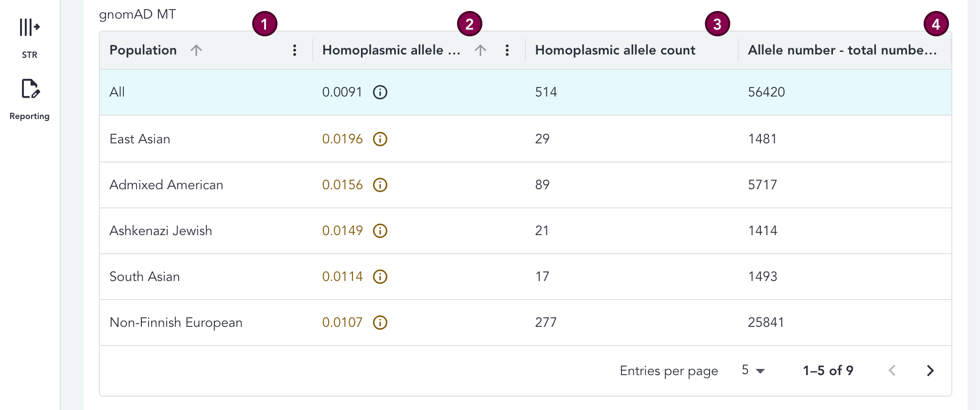Click info icon beside Admixed American 0.0156
980x410 pixels.
(x=380, y=185)
